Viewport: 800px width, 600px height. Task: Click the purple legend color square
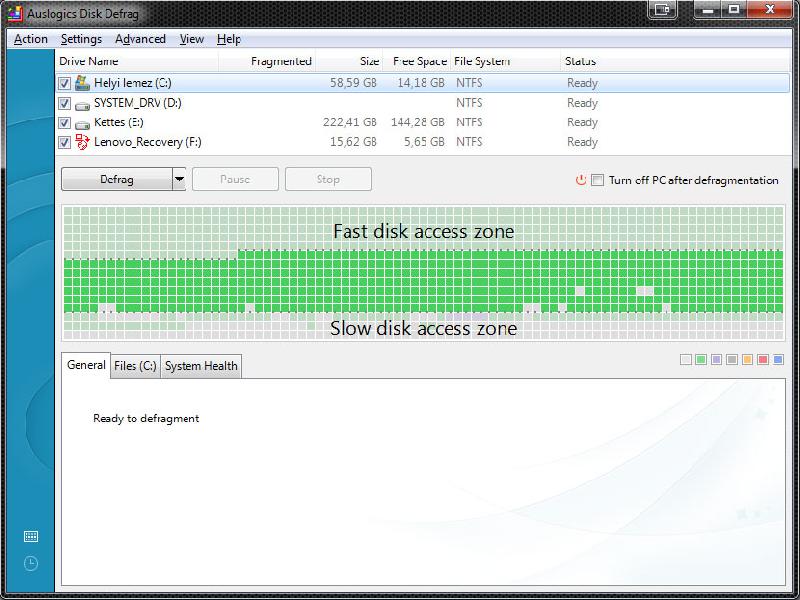(x=716, y=360)
